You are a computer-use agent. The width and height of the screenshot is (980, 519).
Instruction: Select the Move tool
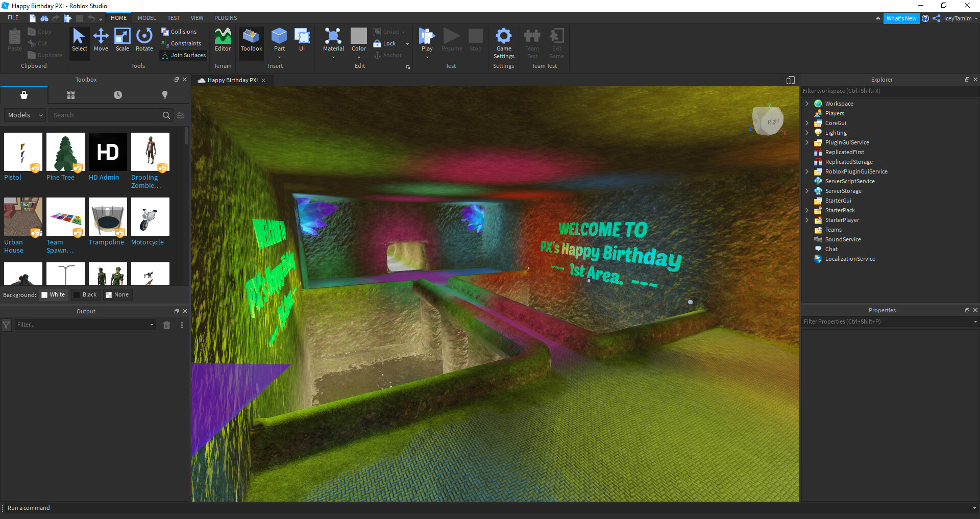pyautogui.click(x=101, y=41)
